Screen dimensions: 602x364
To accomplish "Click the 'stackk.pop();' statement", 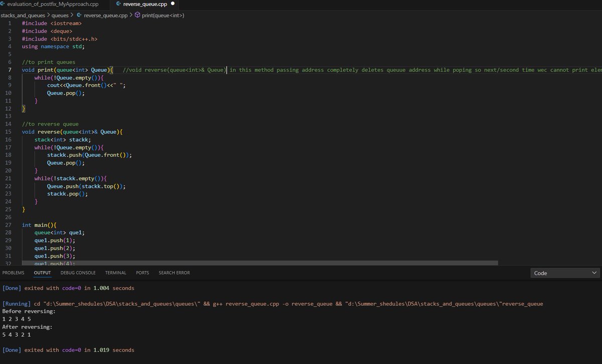I will tap(68, 194).
